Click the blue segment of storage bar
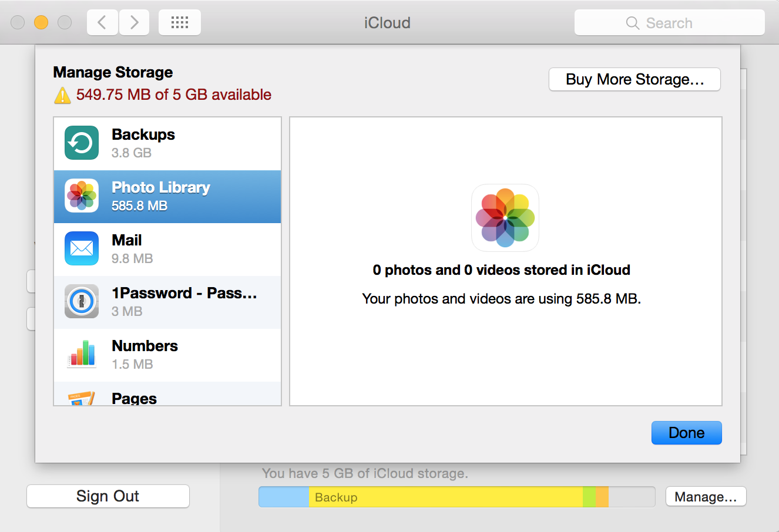The image size is (779, 532). [x=284, y=497]
